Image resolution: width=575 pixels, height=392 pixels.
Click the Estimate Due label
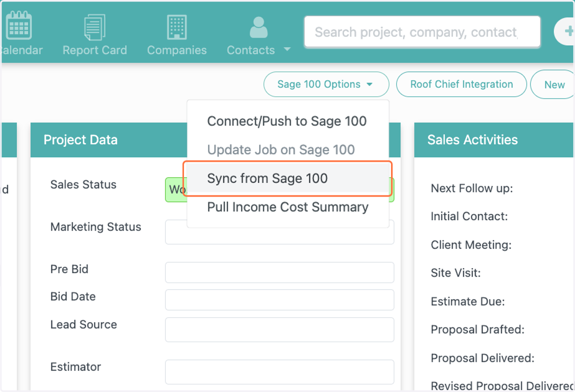coord(468,302)
